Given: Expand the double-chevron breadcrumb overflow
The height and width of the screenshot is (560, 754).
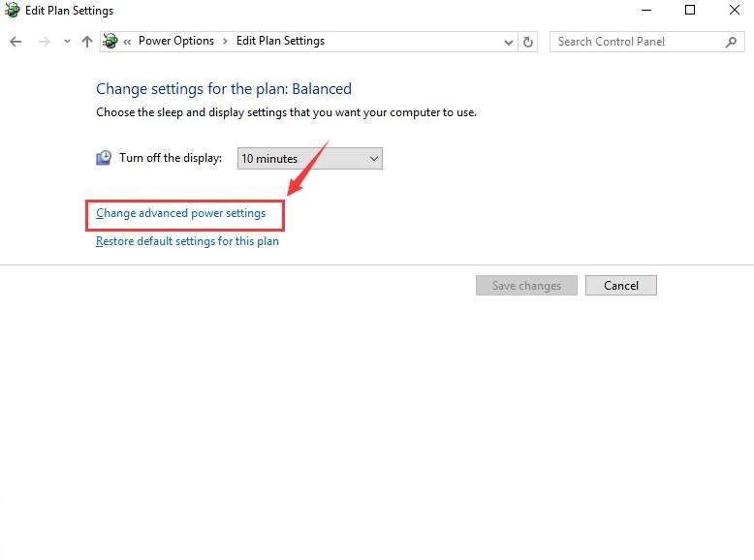Looking at the screenshot, I should click(127, 42).
